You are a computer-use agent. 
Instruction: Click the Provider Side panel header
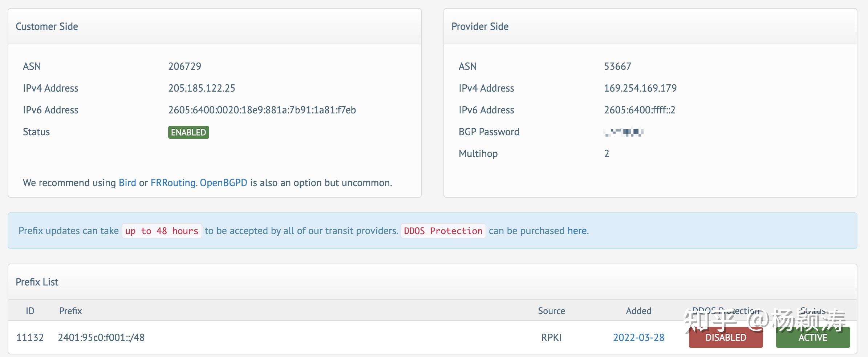coord(480,27)
